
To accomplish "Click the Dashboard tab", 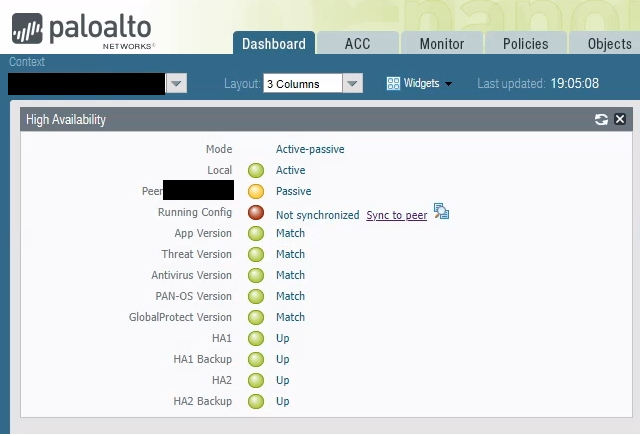I will (273, 44).
